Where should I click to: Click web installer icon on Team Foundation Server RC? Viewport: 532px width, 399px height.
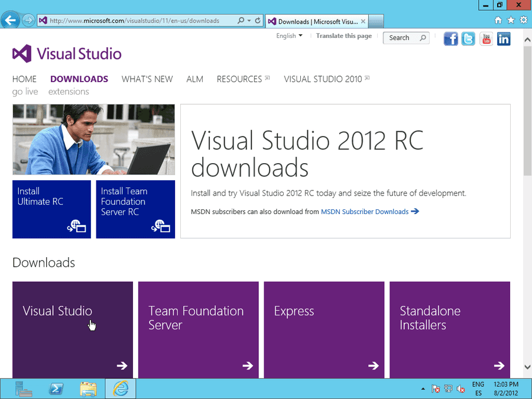[160, 226]
